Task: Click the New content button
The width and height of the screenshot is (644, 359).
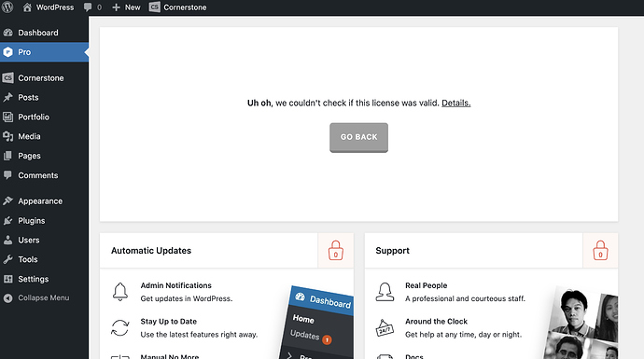Action: tap(126, 7)
